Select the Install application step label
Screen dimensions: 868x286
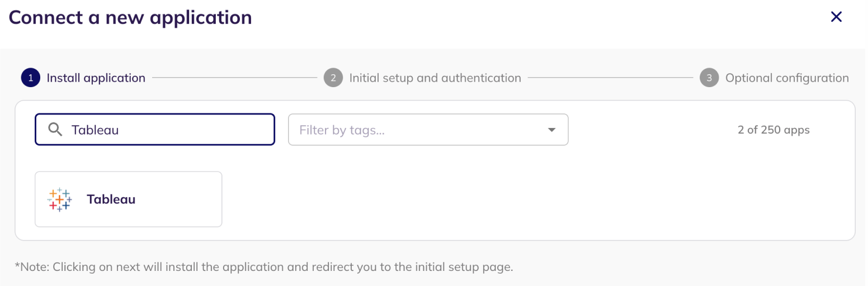[x=96, y=78]
